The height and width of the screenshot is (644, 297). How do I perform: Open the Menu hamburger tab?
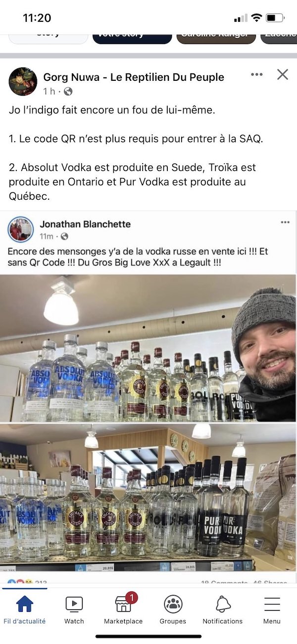click(x=272, y=610)
